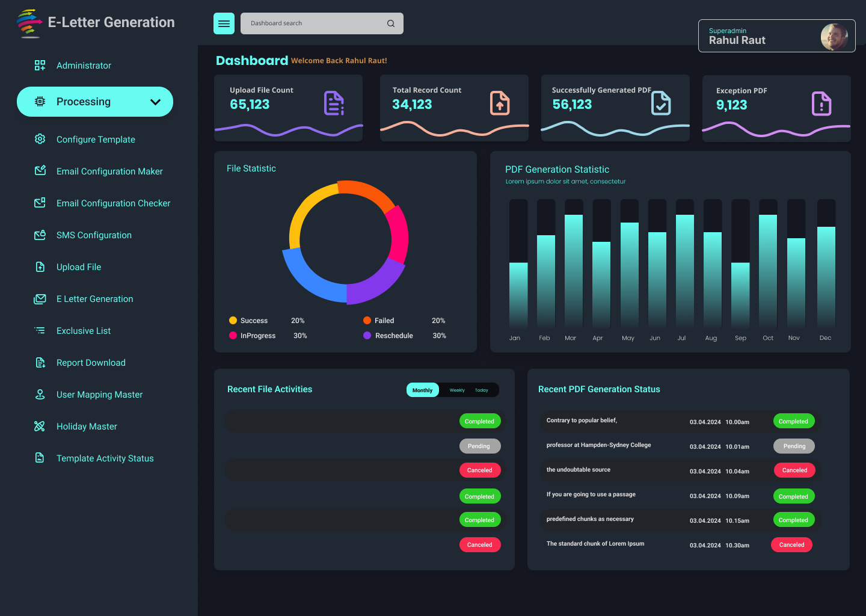Viewport: 866px width, 616px height.
Task: Go to Report Download page
Action: point(91,363)
